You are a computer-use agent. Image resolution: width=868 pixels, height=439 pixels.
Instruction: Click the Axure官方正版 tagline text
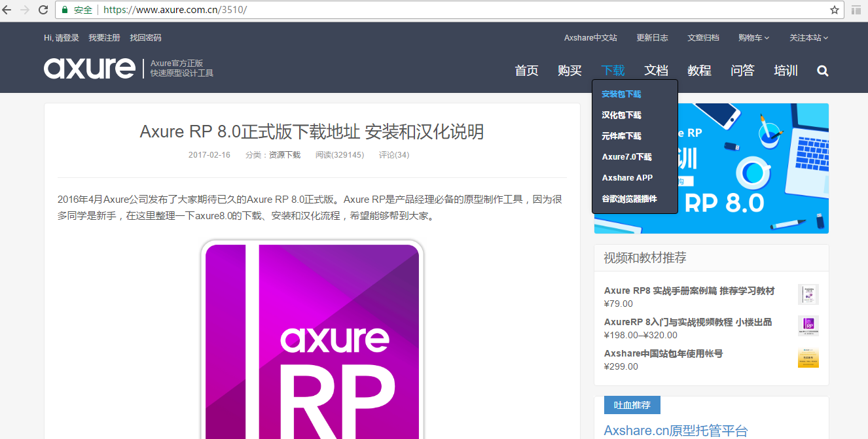[177, 63]
